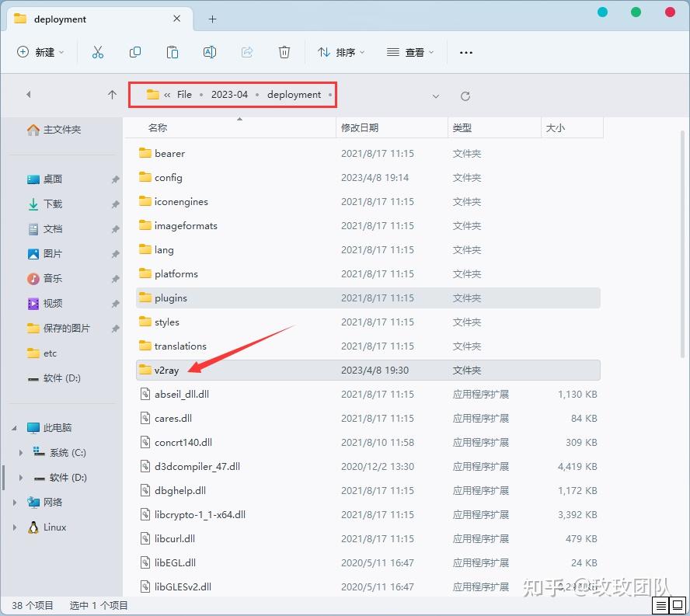
Task: Expand 系统 (C:) in the tree
Action: tap(21, 453)
